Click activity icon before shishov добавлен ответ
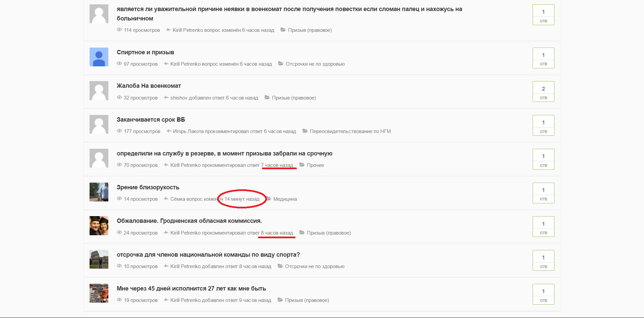This screenshot has width=644, height=318. 166,98
